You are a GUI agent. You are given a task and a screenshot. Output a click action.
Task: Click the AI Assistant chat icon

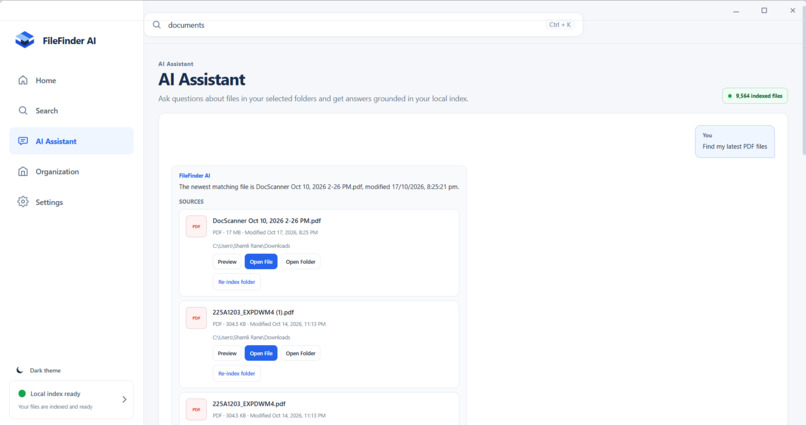[x=23, y=141]
